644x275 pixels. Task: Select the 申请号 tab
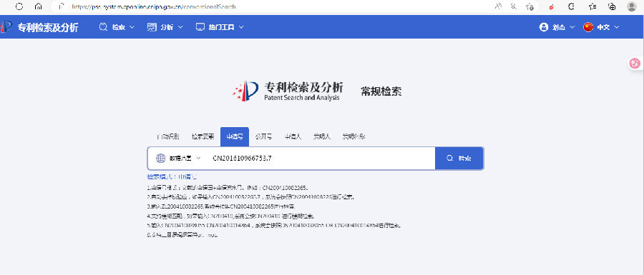(235, 137)
